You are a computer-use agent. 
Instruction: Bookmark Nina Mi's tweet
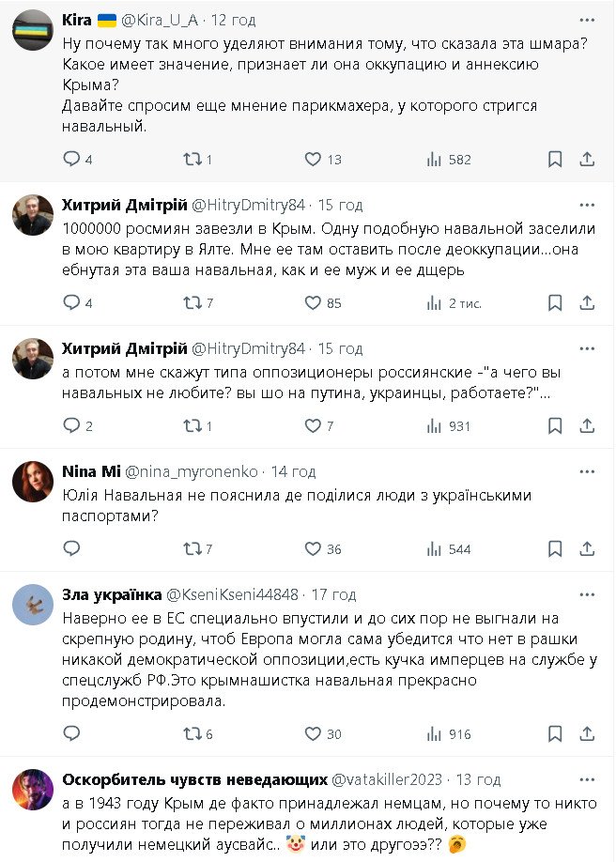pos(555,549)
